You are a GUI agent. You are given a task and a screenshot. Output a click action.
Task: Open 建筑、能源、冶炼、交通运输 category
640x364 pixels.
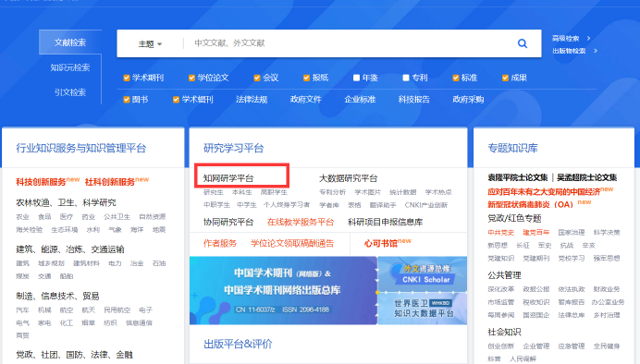click(69, 249)
